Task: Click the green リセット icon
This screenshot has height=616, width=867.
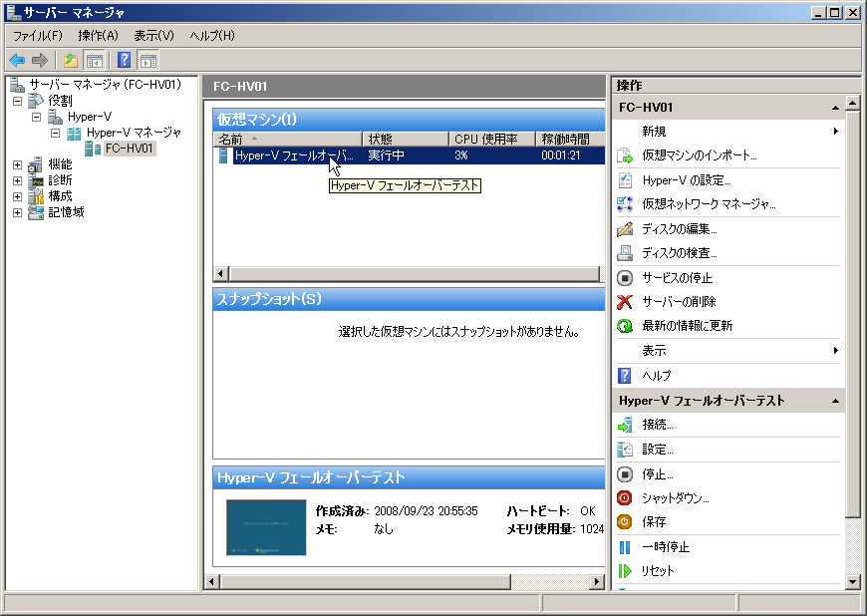Action: point(624,571)
